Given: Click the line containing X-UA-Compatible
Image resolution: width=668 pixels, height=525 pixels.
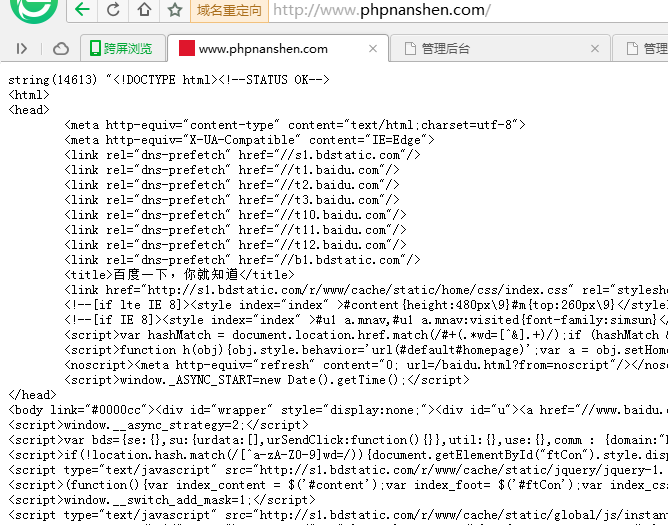Looking at the screenshot, I should point(249,140).
